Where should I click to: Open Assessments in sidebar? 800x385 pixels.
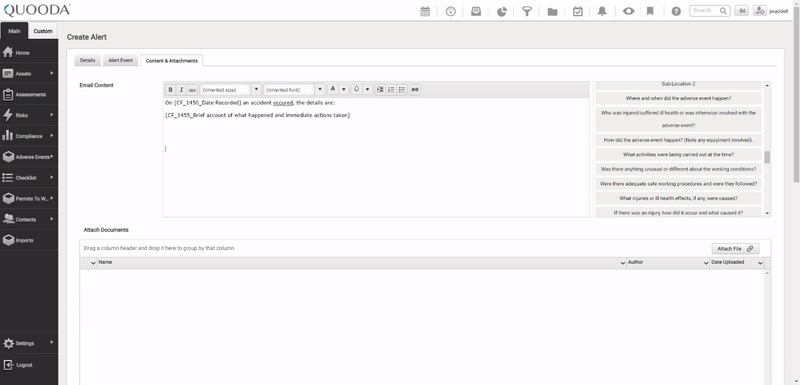pos(29,94)
